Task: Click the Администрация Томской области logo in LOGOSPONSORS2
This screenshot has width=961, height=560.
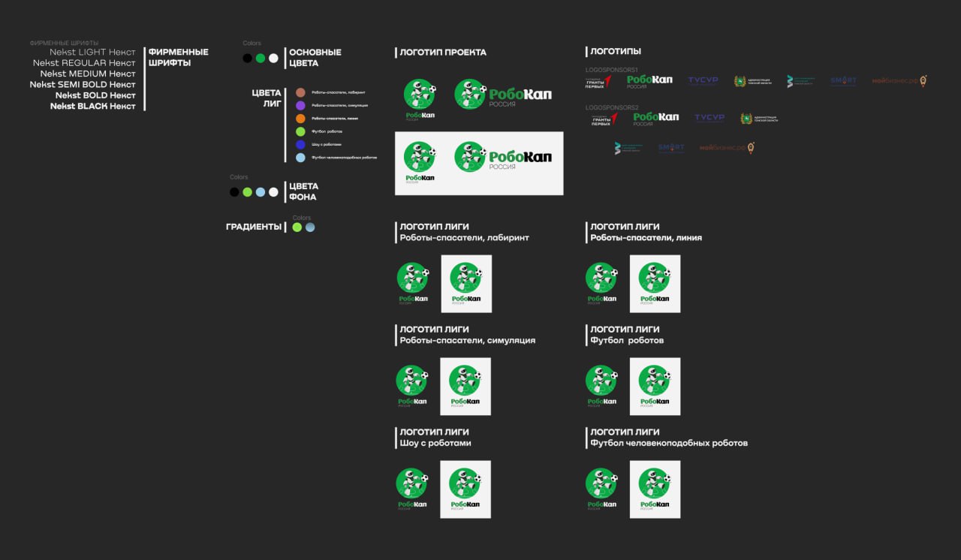Action: [x=758, y=119]
